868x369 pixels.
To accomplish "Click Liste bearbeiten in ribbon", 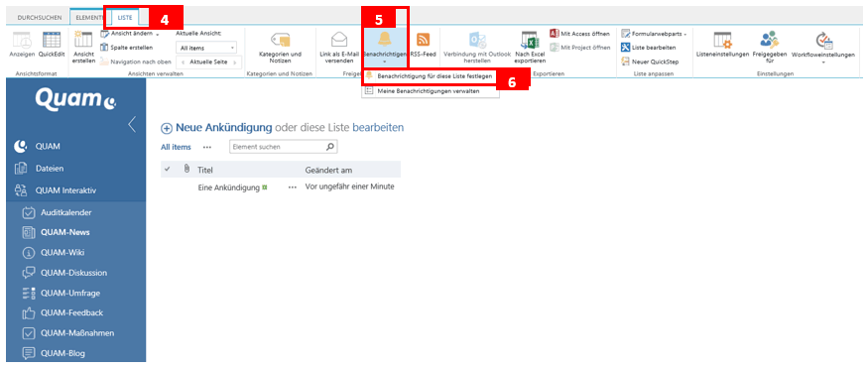I will pyautogui.click(x=648, y=48).
